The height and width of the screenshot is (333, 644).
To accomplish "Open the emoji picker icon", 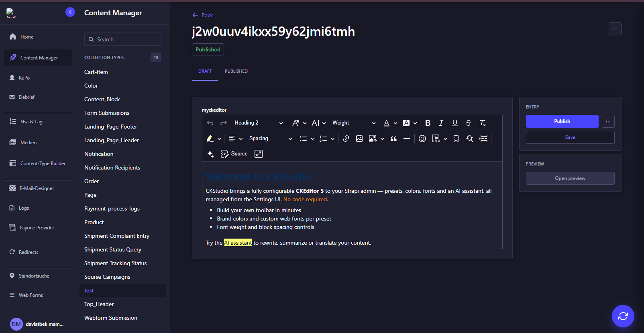I will pos(422,139).
